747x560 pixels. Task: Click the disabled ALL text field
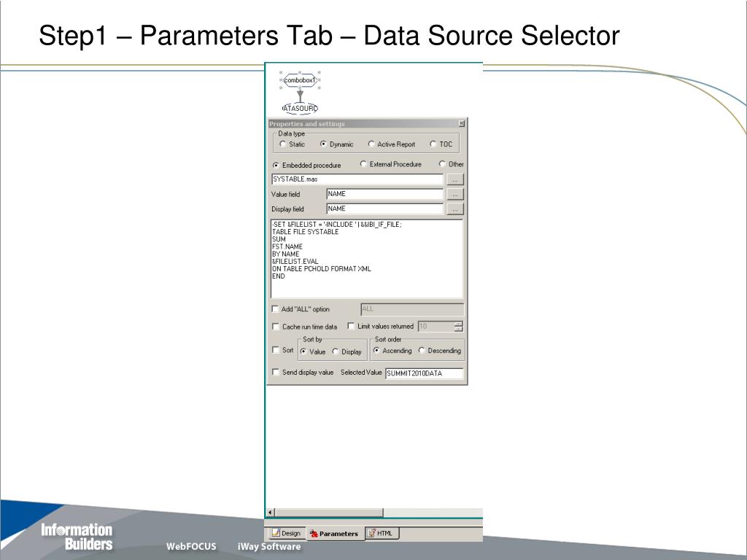[x=412, y=309]
